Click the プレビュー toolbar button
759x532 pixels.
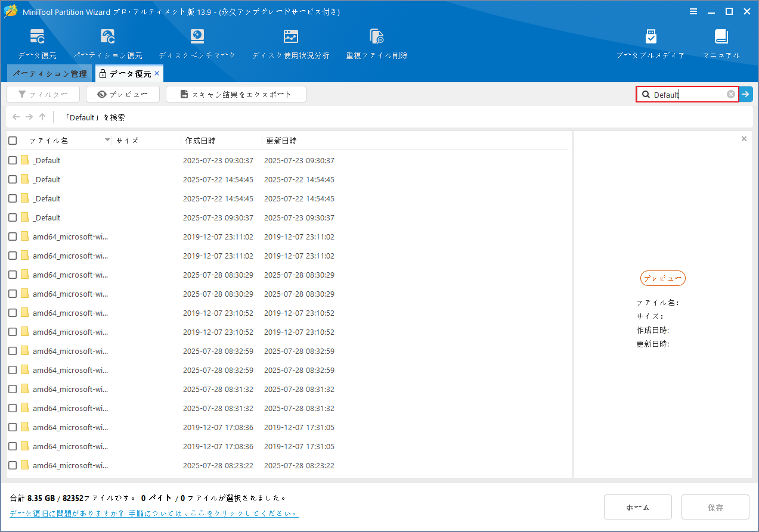[x=123, y=94]
